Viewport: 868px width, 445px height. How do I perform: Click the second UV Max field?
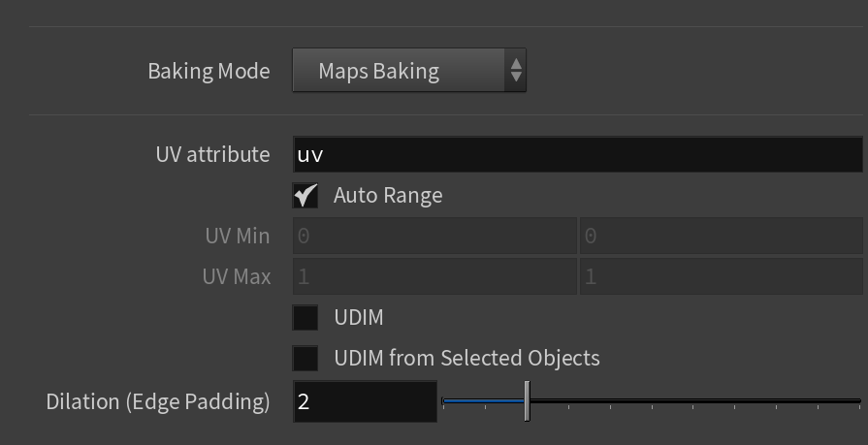click(x=722, y=276)
